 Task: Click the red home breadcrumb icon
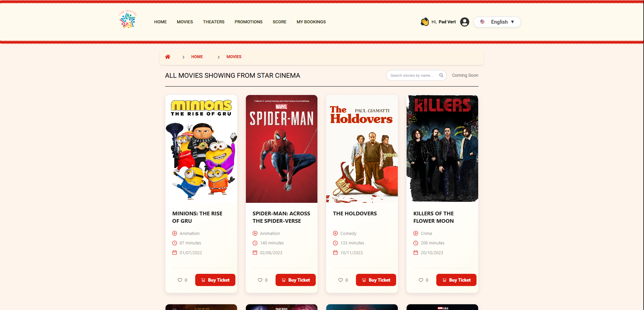click(x=168, y=57)
